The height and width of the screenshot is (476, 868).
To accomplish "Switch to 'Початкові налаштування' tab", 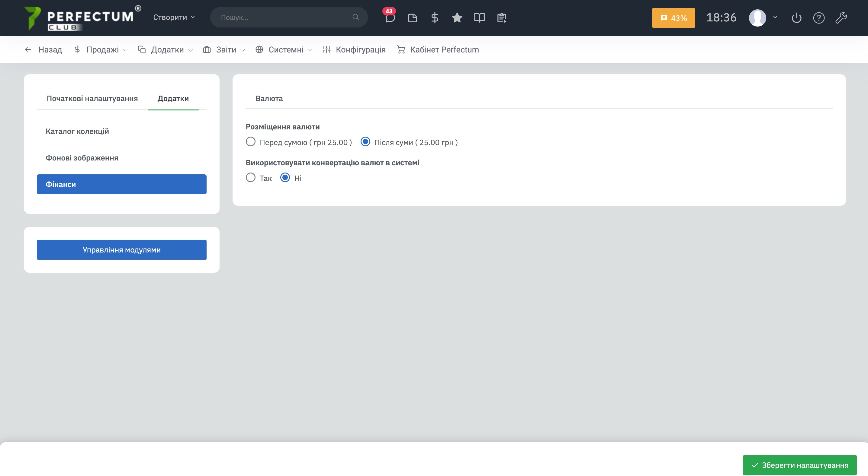I will coord(92,98).
